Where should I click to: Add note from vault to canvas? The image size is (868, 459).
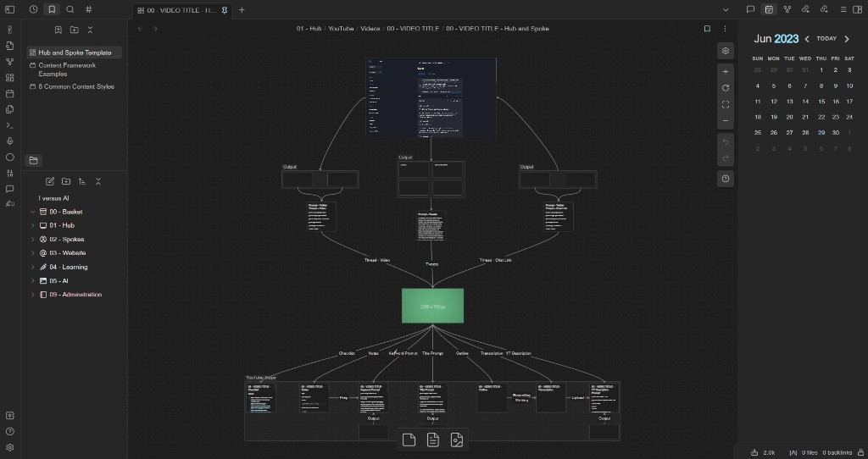coord(433,440)
